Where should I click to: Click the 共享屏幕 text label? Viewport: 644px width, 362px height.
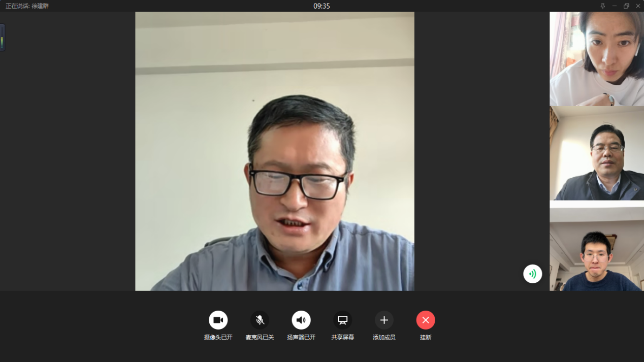(x=342, y=337)
